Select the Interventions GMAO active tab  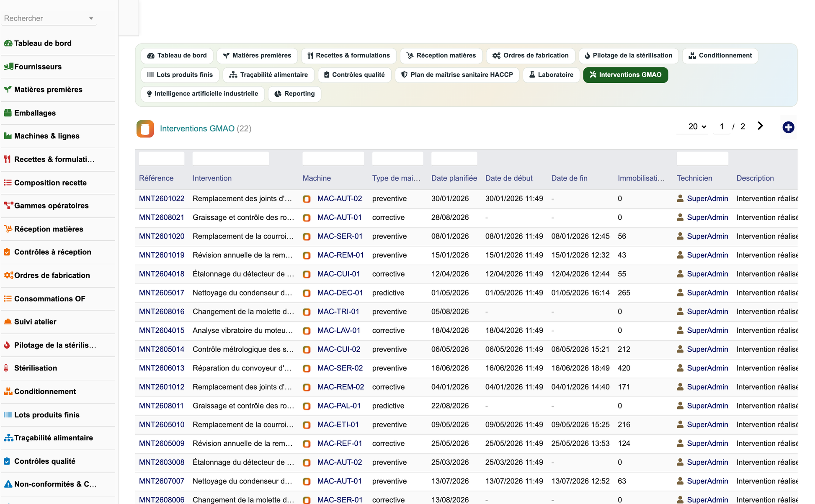click(625, 75)
